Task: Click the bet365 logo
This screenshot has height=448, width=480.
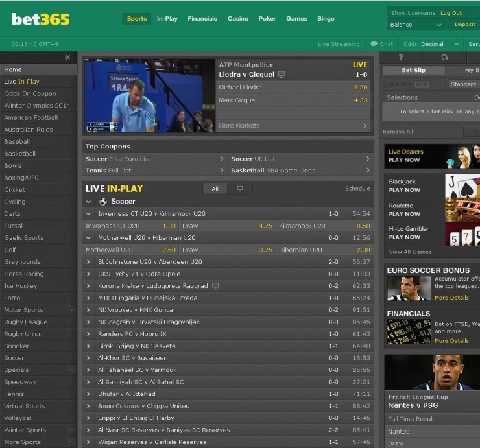Action: (40, 19)
